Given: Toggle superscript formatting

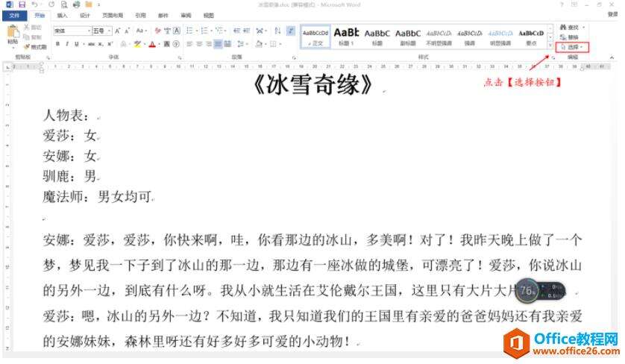Looking at the screenshot, I should click(x=110, y=44).
